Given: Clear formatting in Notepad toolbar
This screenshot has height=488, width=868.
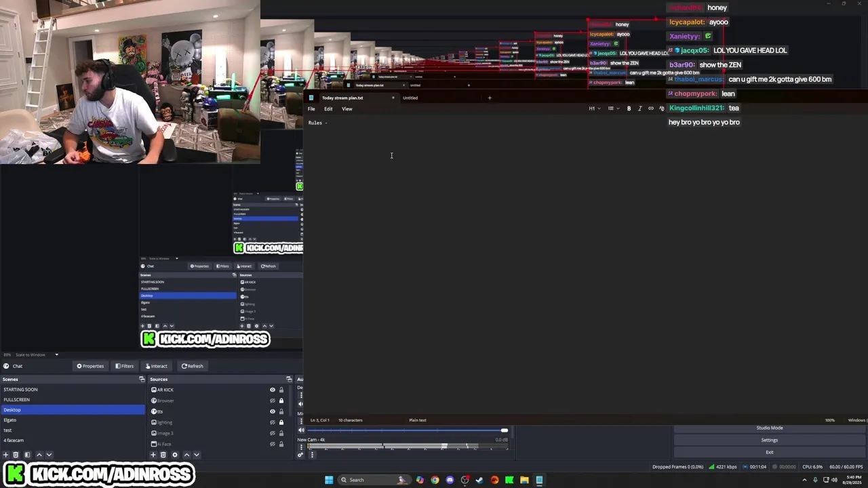Looking at the screenshot, I should tap(662, 108).
